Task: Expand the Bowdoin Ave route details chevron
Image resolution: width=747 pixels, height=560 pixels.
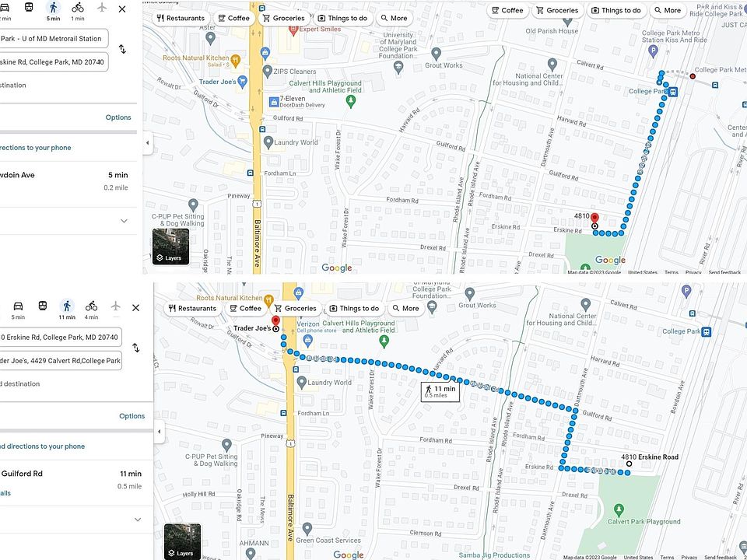Action: [124, 221]
